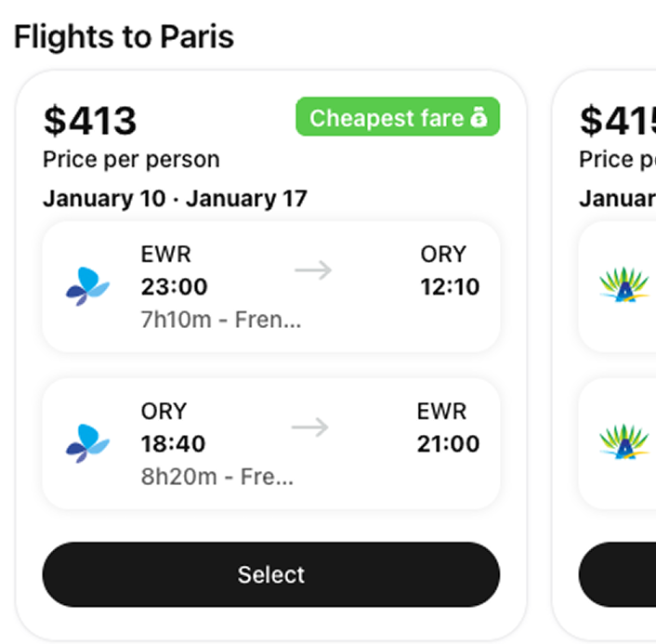This screenshot has height=644, width=656.
Task: Click the 21:00 arrival time at EWR
Action: click(x=448, y=443)
